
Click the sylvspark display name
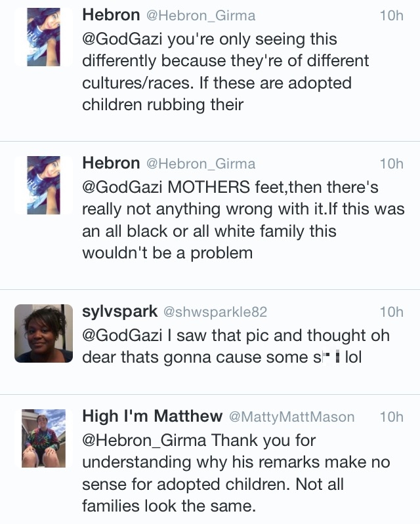(119, 312)
